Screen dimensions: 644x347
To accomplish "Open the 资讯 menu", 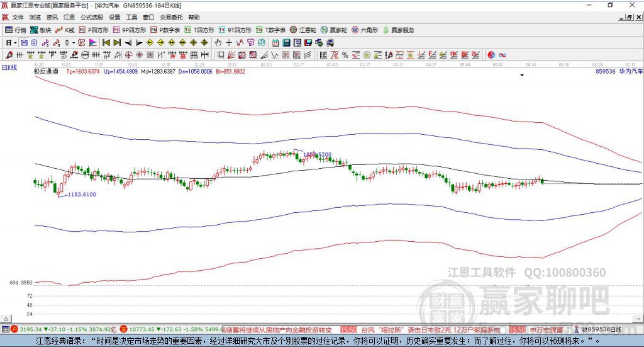I will coord(52,17).
